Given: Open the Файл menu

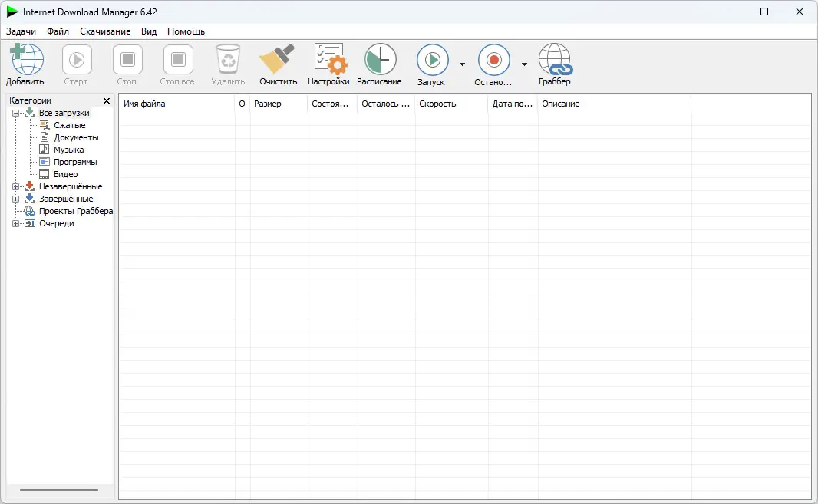Looking at the screenshot, I should (x=58, y=31).
